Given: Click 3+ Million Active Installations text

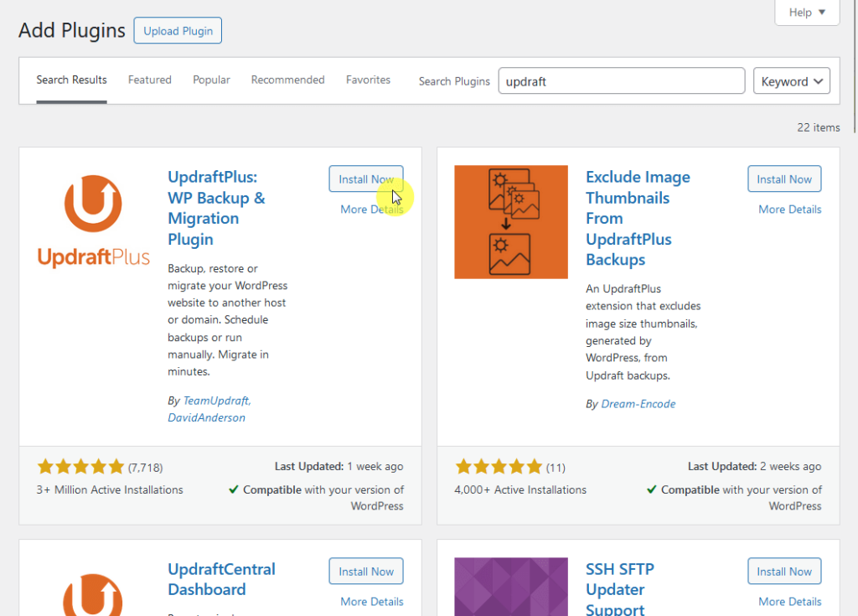Looking at the screenshot, I should click(x=110, y=489).
